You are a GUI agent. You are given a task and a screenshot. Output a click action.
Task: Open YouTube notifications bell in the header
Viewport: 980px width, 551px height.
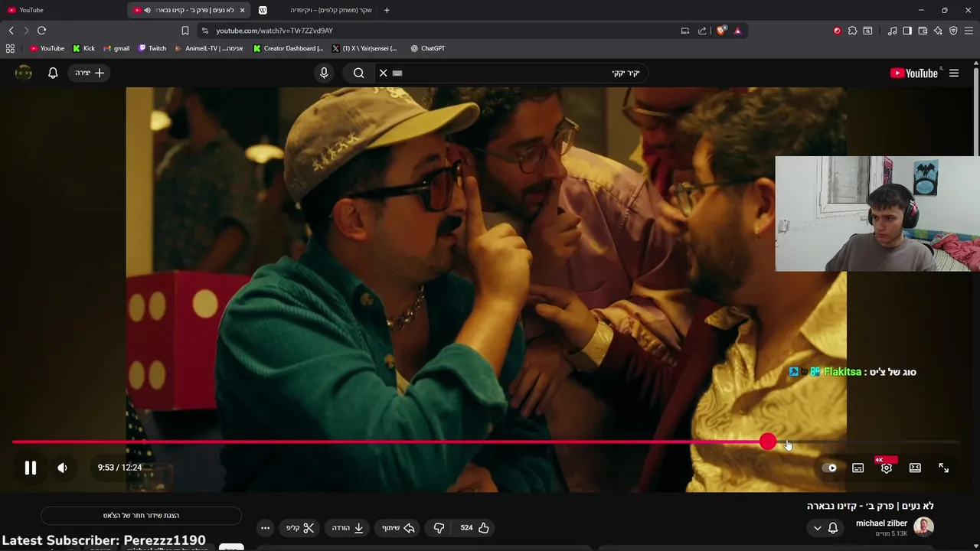(53, 73)
